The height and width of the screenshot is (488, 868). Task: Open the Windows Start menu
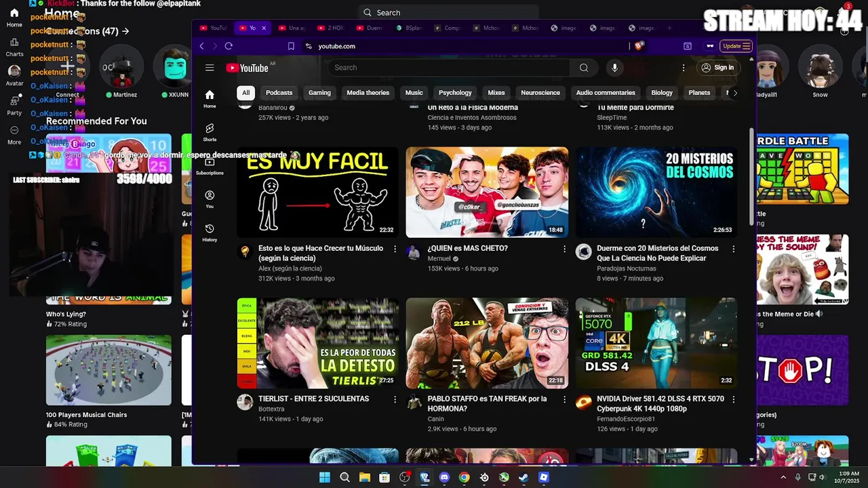[x=325, y=477]
